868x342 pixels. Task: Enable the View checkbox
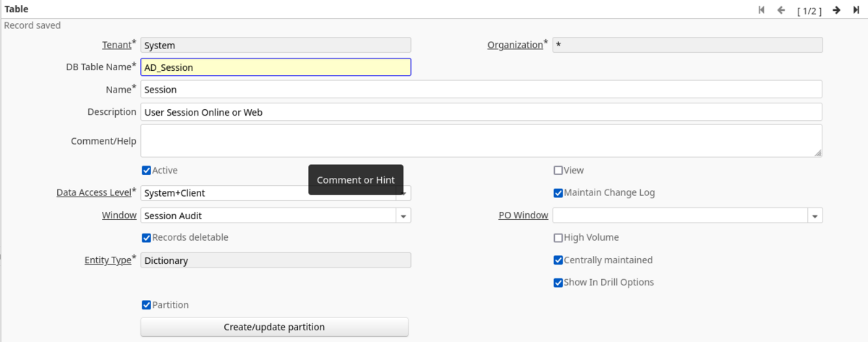click(x=558, y=171)
